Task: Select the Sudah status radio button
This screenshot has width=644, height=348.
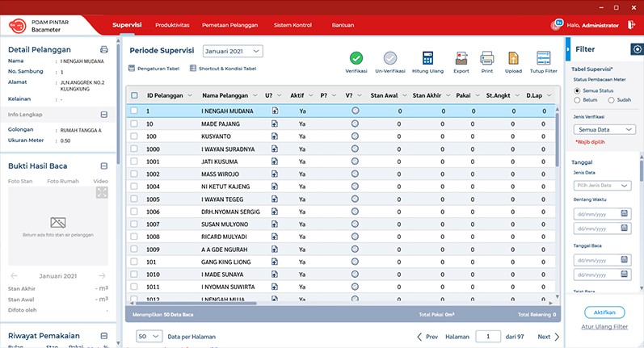Action: click(611, 100)
